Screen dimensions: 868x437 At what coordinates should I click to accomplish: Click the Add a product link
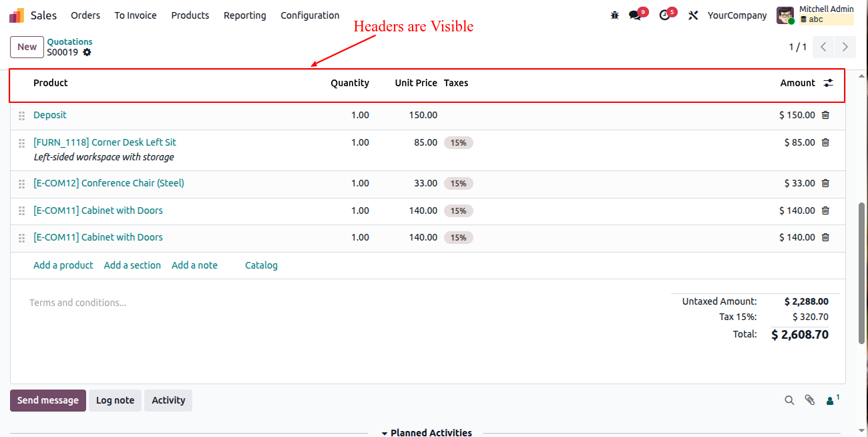pyautogui.click(x=63, y=265)
